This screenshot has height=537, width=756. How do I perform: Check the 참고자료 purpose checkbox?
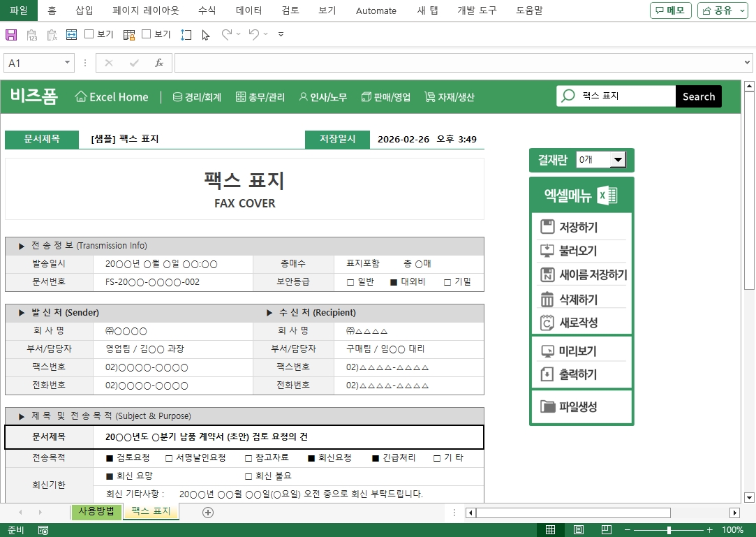pos(249,458)
